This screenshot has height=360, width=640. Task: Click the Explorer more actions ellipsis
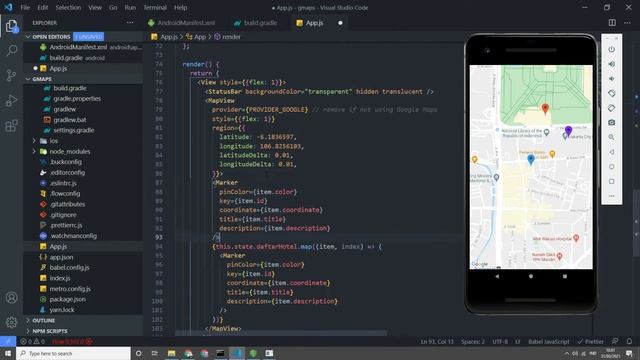(130, 23)
